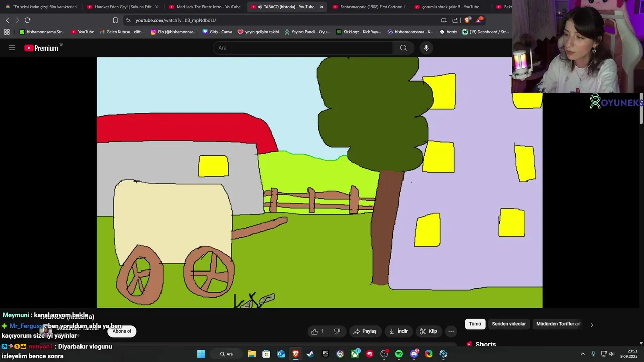Open the Elo Instagram bookmark
Viewport: 644px width, 362px height.
(174, 32)
